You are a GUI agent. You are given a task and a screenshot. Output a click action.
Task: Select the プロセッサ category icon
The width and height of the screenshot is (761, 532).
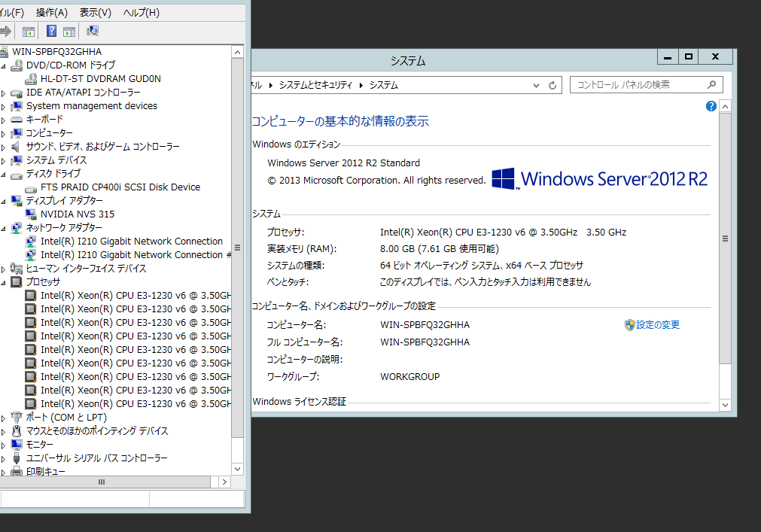coord(17,281)
